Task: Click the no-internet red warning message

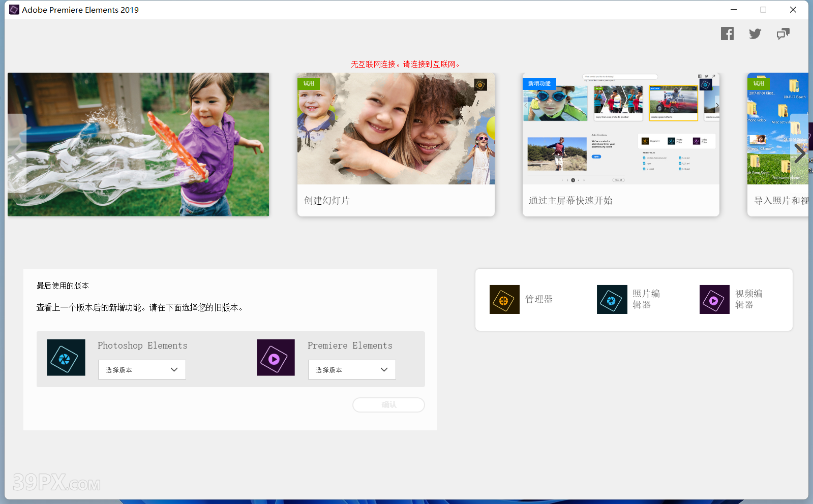Action: (x=406, y=65)
